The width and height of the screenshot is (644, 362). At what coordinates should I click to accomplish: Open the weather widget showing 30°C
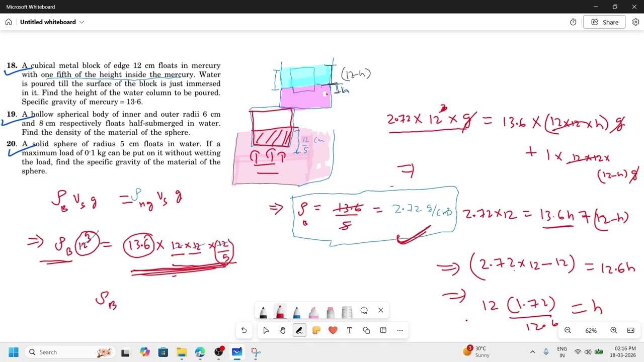coord(476,352)
